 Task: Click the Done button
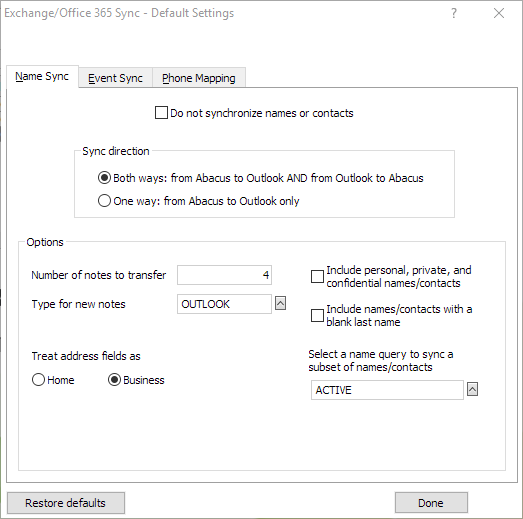pos(431,503)
